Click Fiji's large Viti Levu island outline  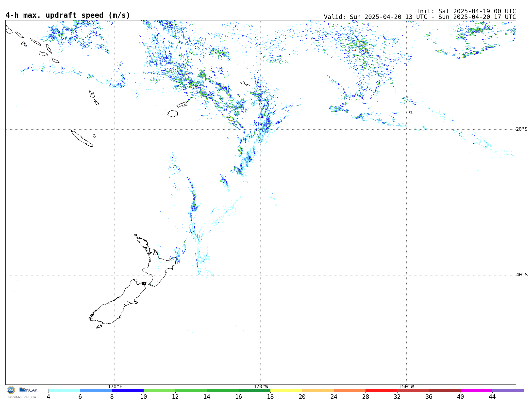pos(173,113)
